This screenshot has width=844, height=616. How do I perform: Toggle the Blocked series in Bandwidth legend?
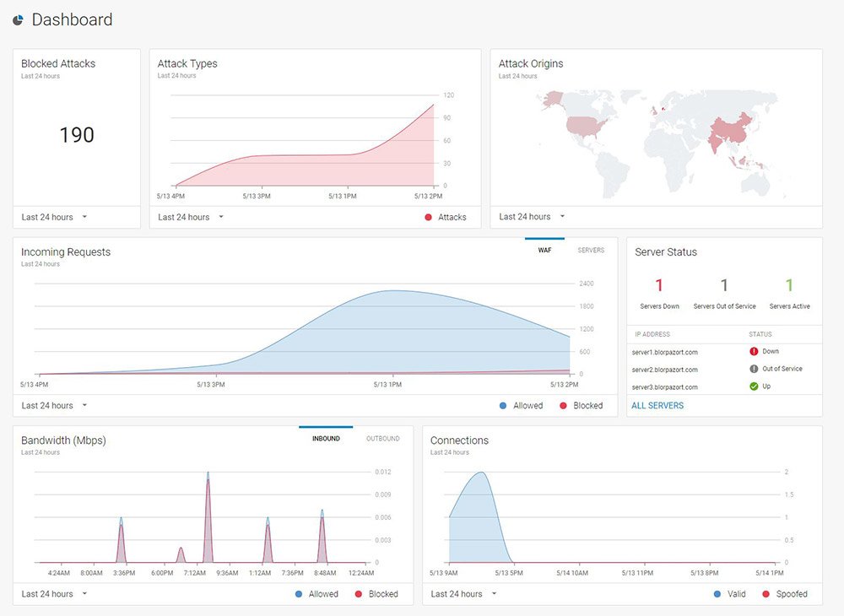pyautogui.click(x=376, y=594)
